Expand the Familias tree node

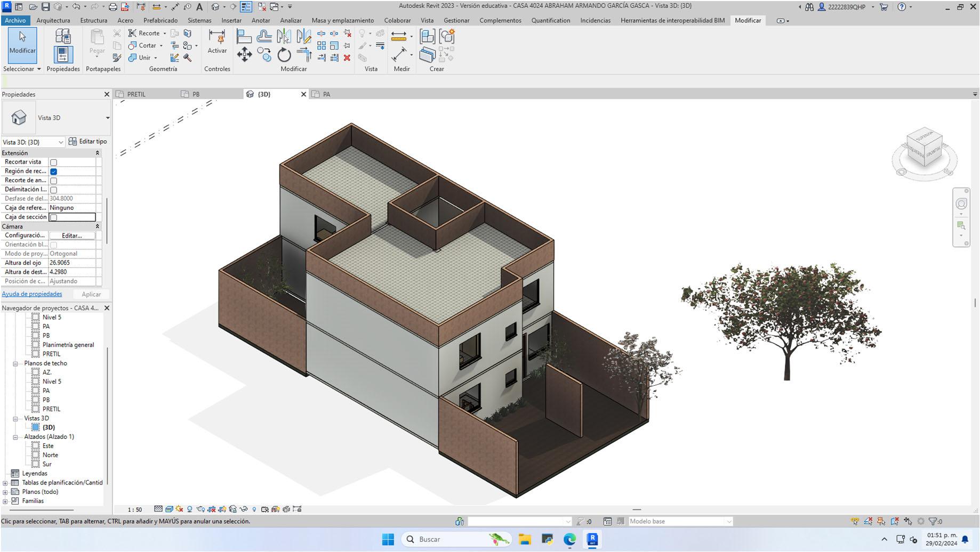tap(5, 501)
